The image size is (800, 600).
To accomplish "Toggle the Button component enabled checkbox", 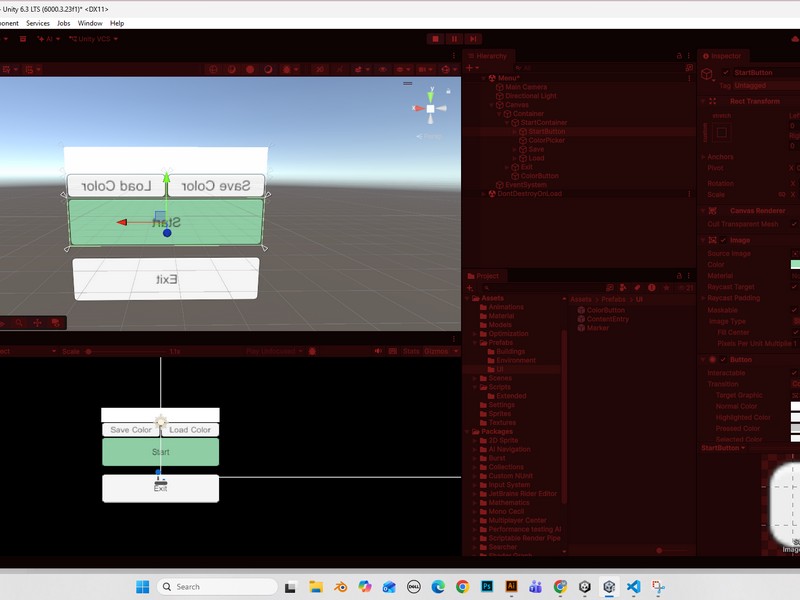I will click(723, 359).
